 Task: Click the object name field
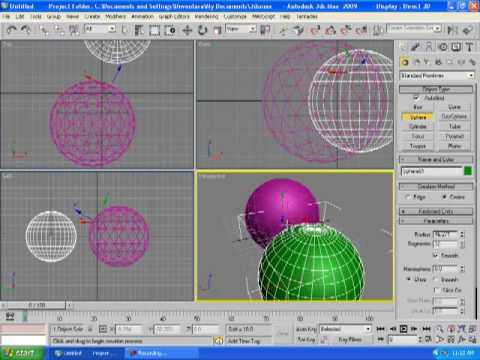click(x=431, y=171)
